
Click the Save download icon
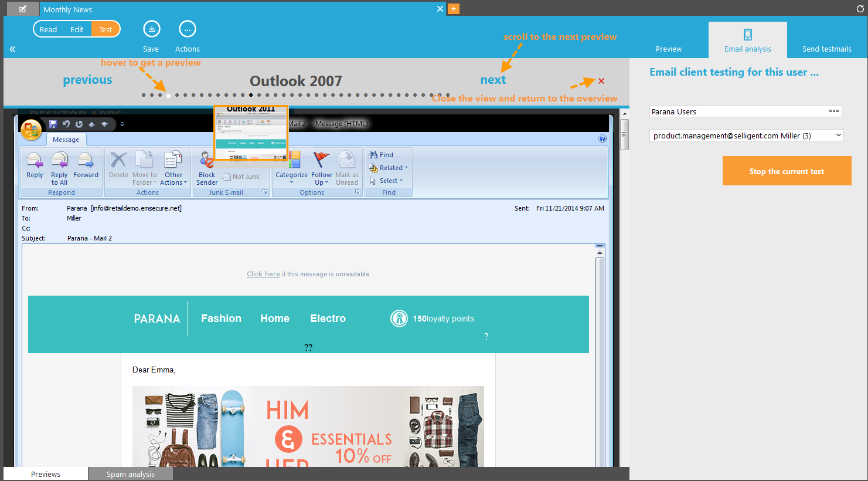pyautogui.click(x=151, y=29)
